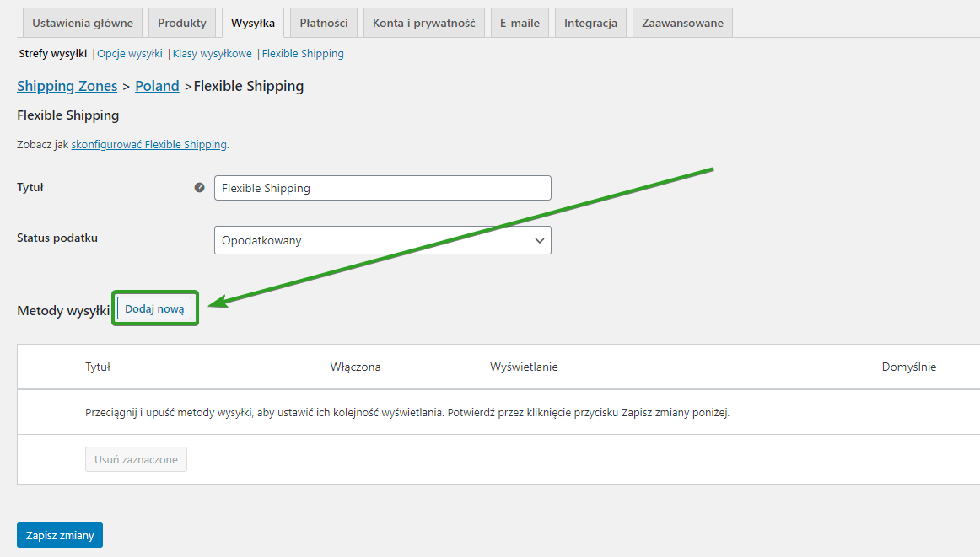Screen dimensions: 980x557
Task: Click the Metody wysyłki heading
Action: coord(63,310)
